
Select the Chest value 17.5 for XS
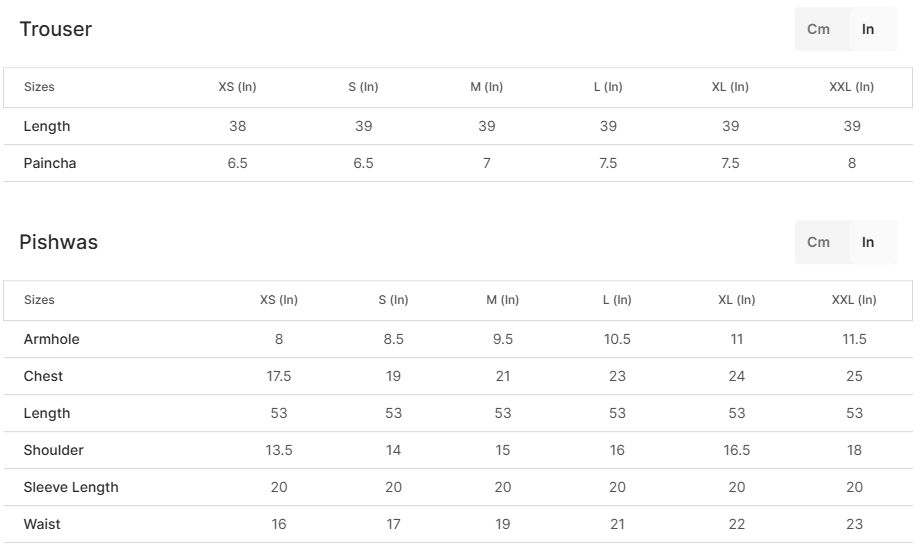[x=279, y=376]
